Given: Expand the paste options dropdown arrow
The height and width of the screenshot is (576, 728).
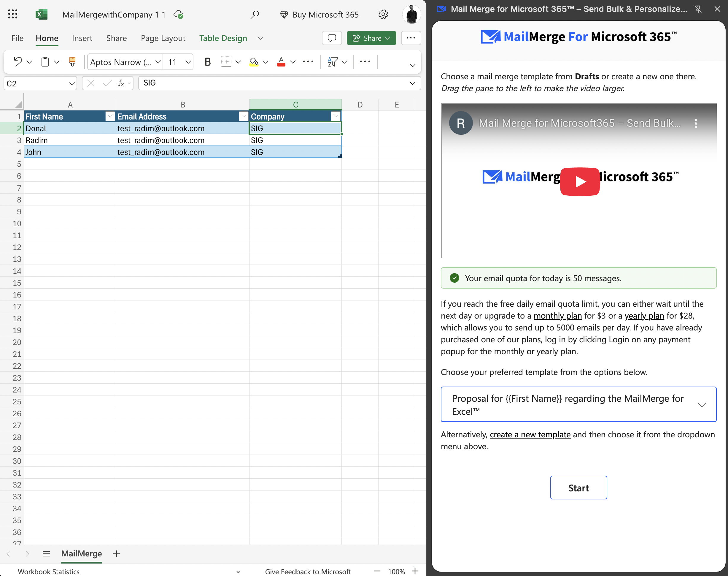Looking at the screenshot, I should 57,62.
